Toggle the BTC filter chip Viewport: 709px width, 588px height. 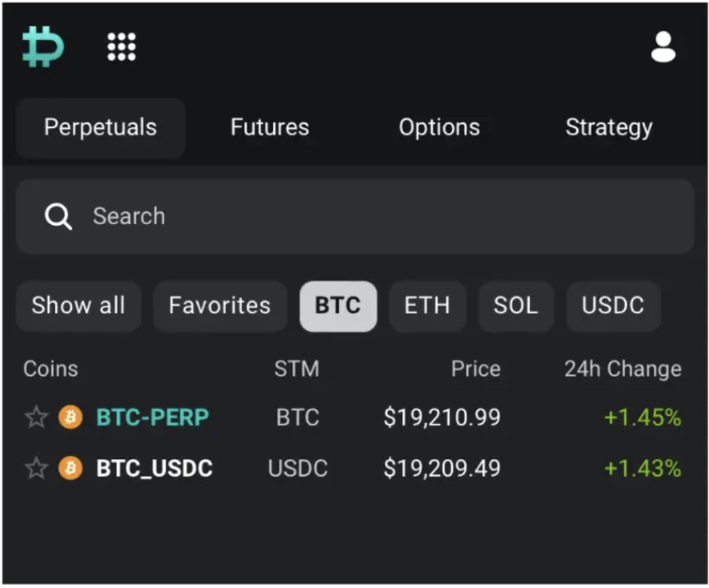pyautogui.click(x=338, y=306)
